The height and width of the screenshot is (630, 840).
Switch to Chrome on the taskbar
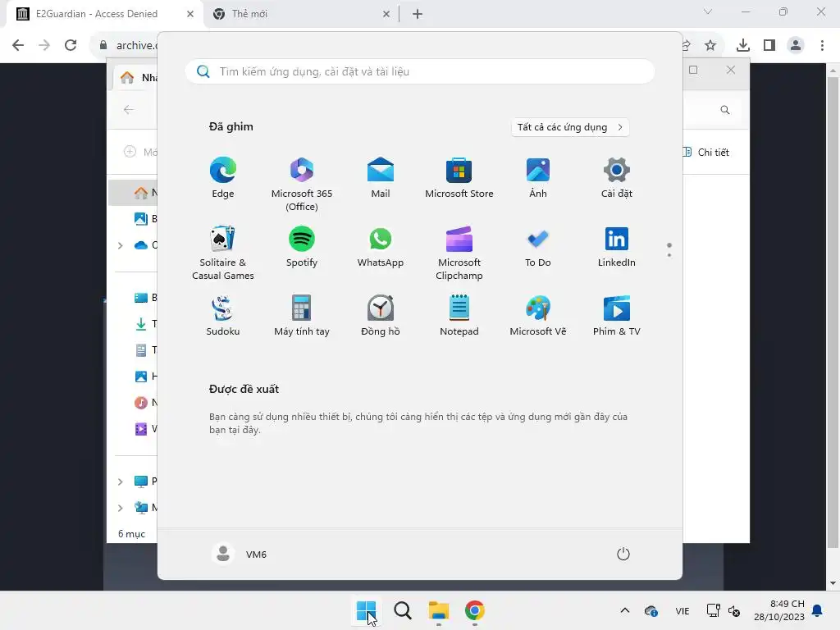[x=475, y=610]
